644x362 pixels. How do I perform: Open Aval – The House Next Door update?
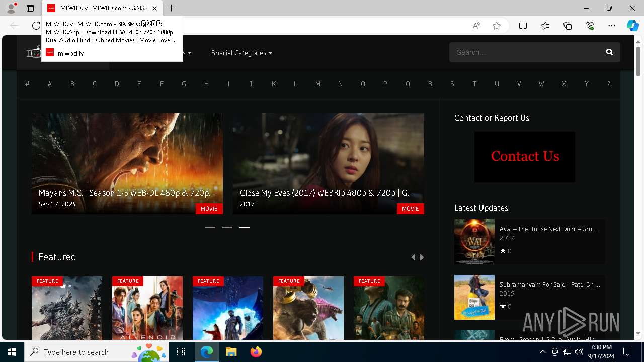pyautogui.click(x=548, y=229)
